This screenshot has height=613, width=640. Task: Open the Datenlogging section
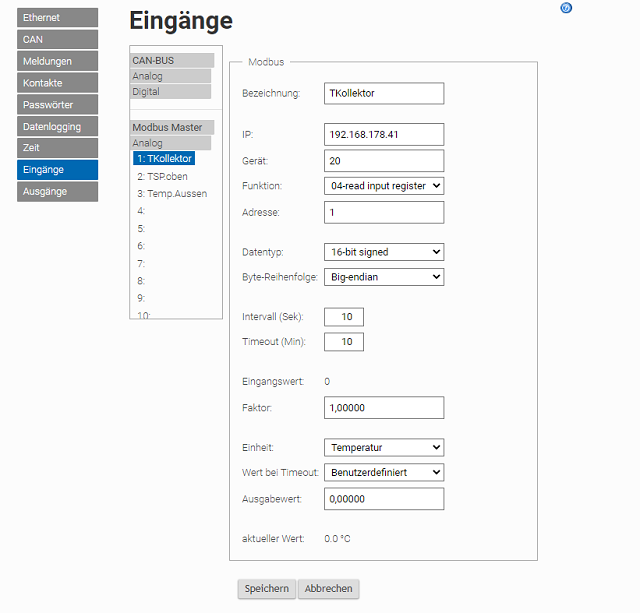click(57, 126)
